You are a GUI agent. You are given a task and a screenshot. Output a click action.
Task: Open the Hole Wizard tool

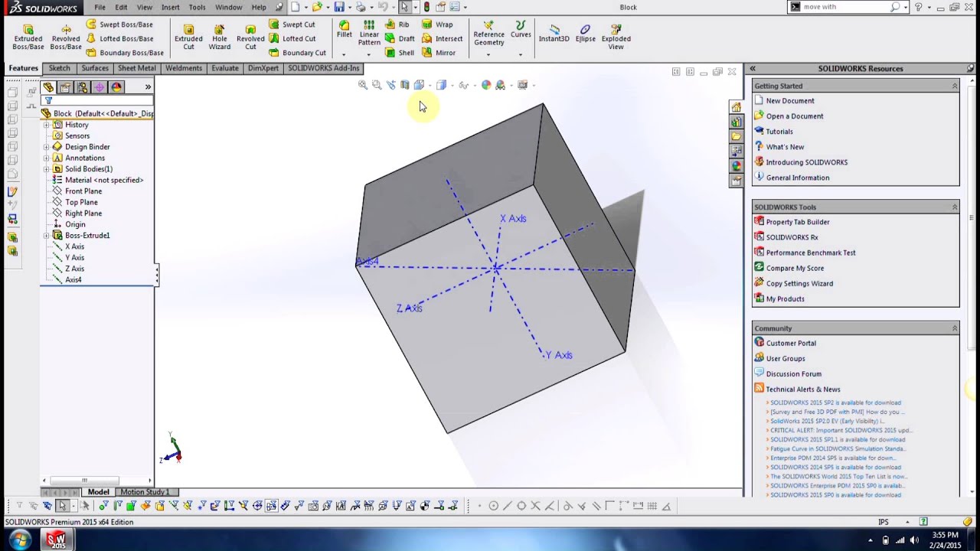coord(220,36)
